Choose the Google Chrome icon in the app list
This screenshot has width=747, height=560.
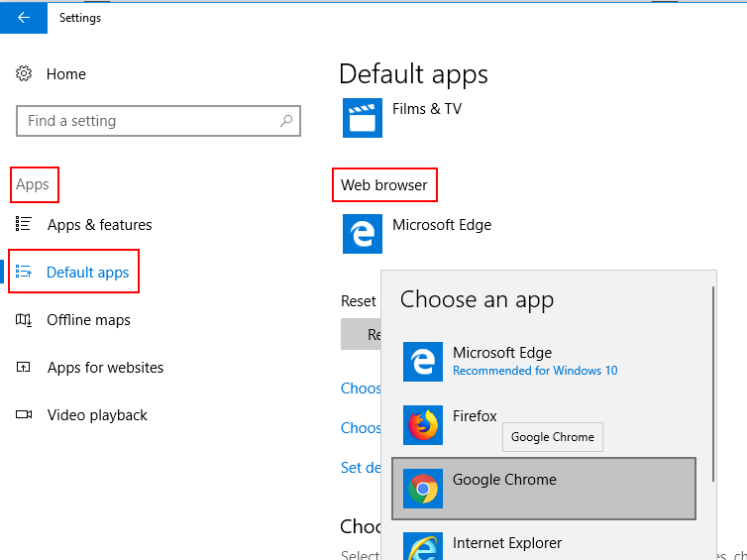(423, 489)
